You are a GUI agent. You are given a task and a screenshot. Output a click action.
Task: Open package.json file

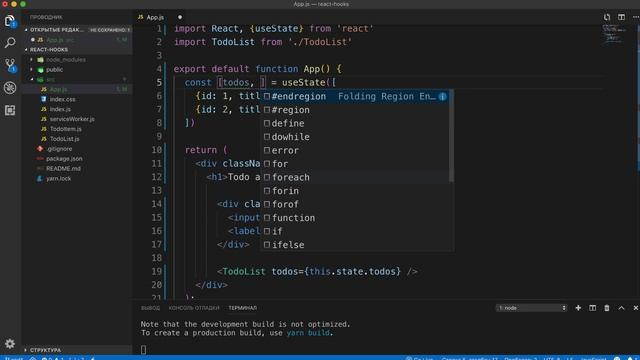point(78,158)
